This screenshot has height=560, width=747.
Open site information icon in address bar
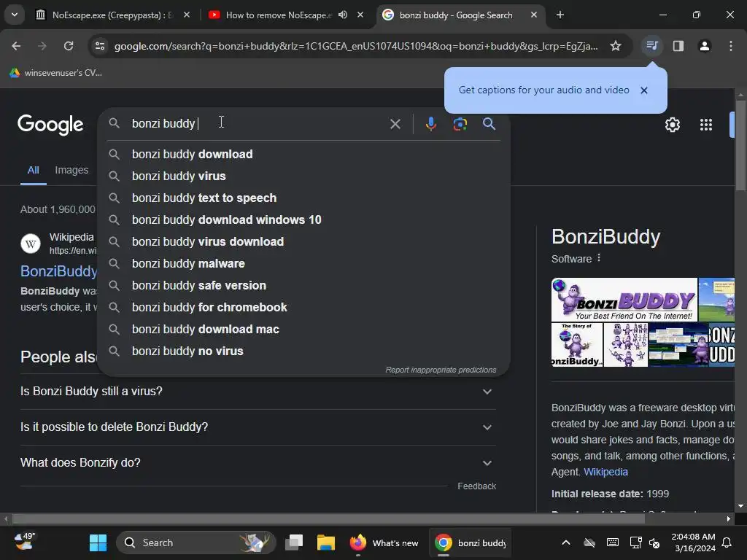coord(100,46)
